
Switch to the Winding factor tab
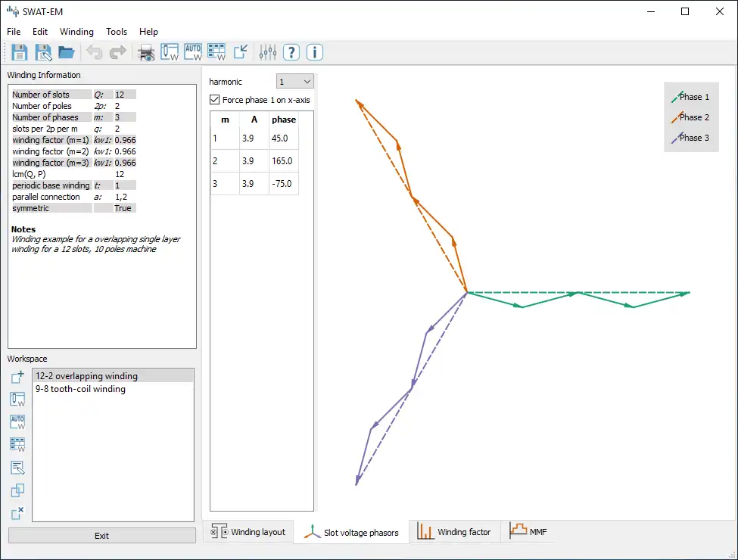454,532
